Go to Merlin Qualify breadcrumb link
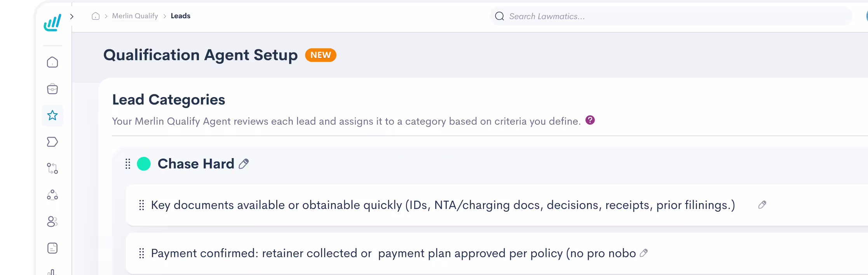Screen dimensions: 868x275 [x=135, y=16]
